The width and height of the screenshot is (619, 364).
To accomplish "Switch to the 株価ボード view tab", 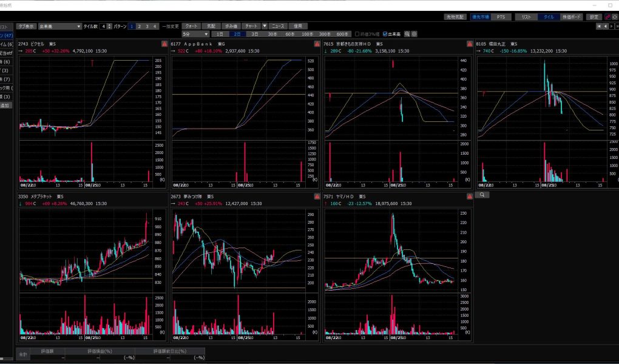I will (x=570, y=17).
